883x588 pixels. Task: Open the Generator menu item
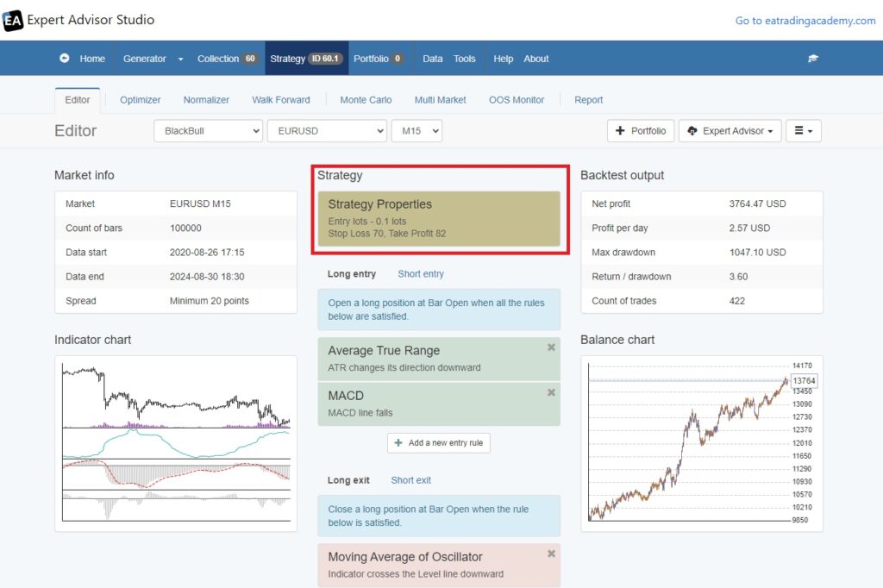tap(145, 59)
